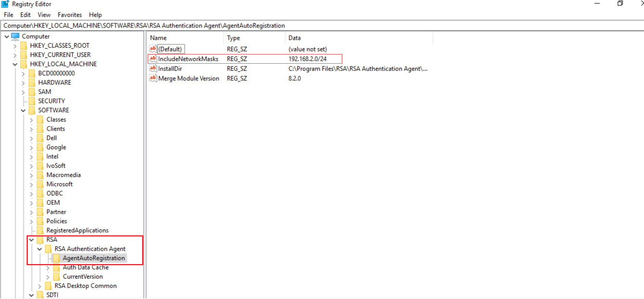Viewport: 644px width, 299px height.
Task: Click the HKEY_LOCAL_MACHINE folder icon
Action: point(24,64)
